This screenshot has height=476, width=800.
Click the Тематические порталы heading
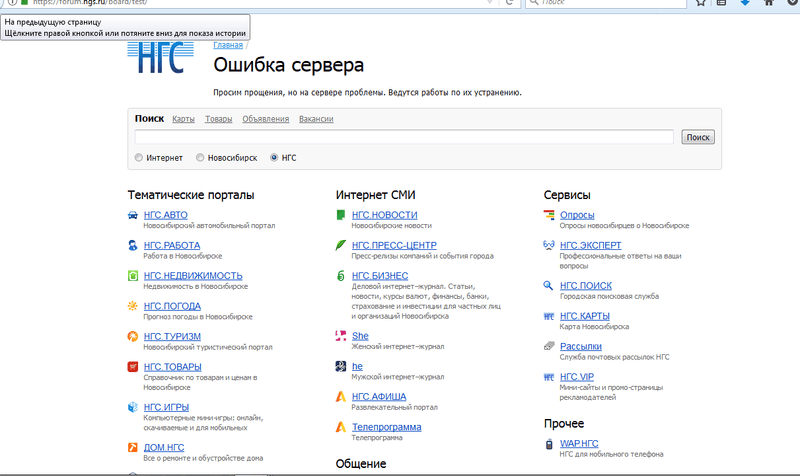coord(191,195)
